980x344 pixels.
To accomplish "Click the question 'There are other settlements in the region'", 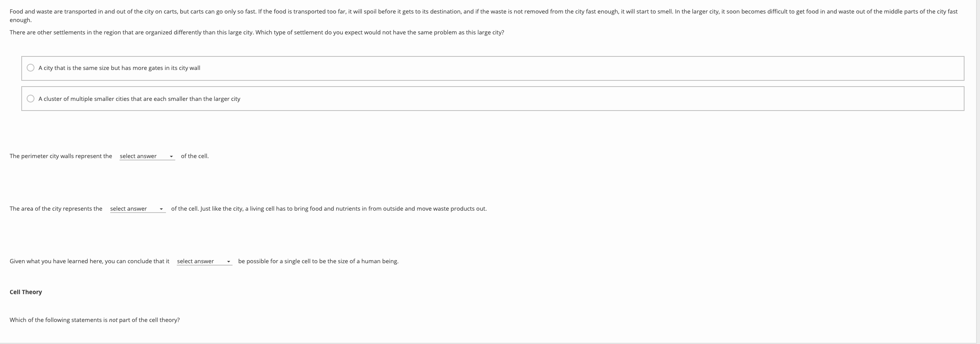I will 257,32.
